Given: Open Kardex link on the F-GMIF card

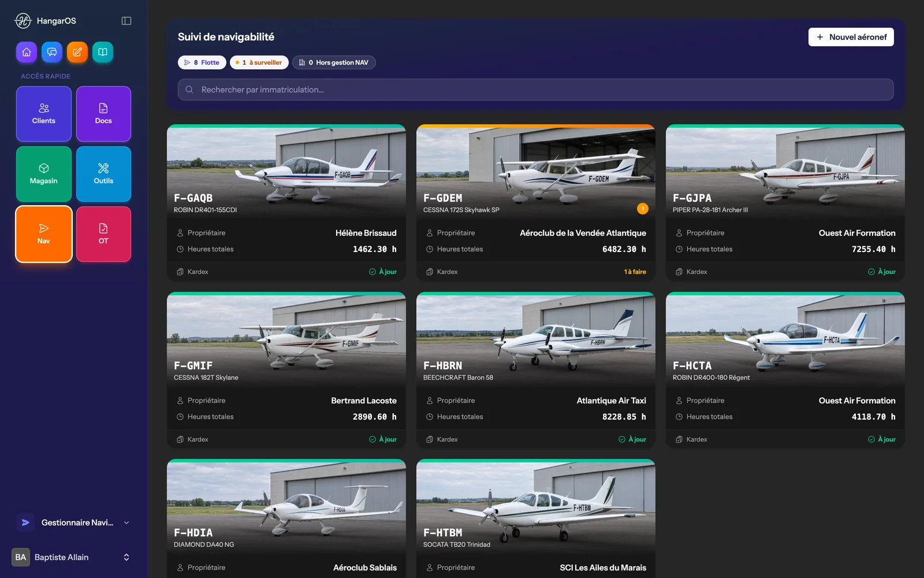Looking at the screenshot, I should (x=192, y=439).
